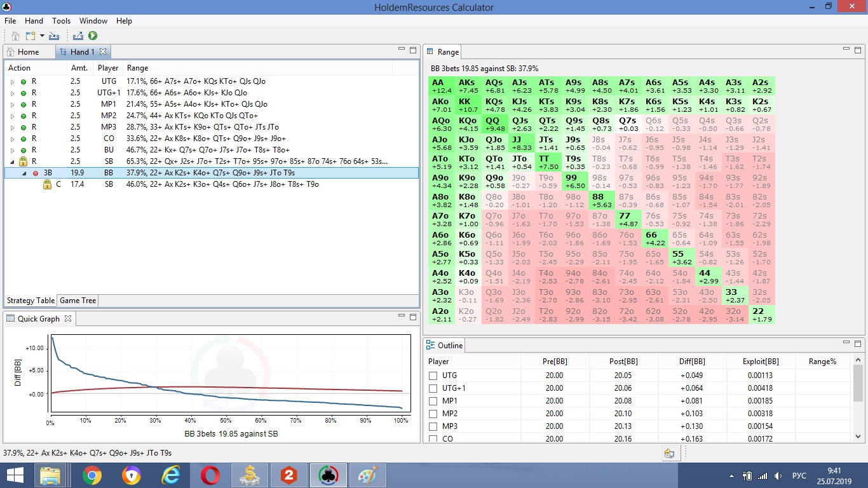This screenshot has height=488, width=868.
Task: Click the status bar updates icon
Action: point(669,453)
